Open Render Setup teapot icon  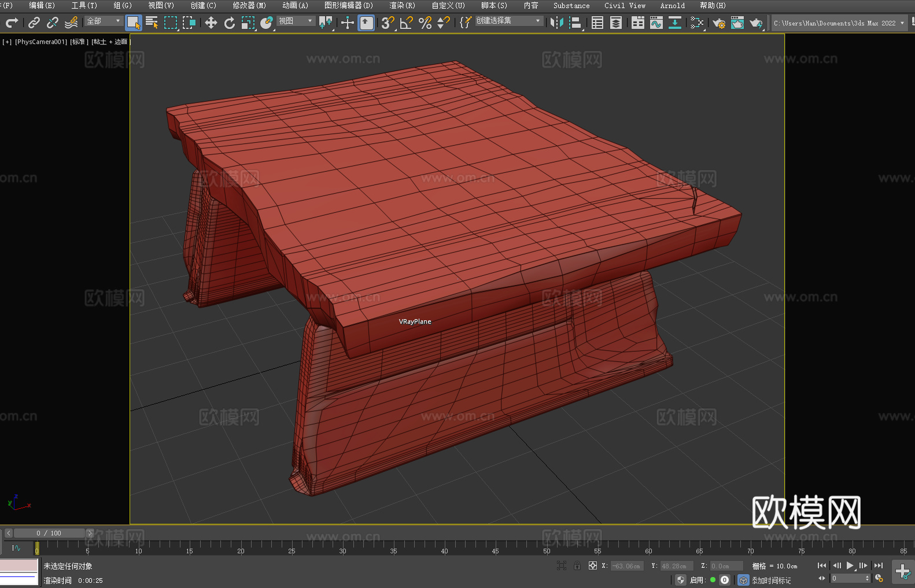tap(719, 23)
